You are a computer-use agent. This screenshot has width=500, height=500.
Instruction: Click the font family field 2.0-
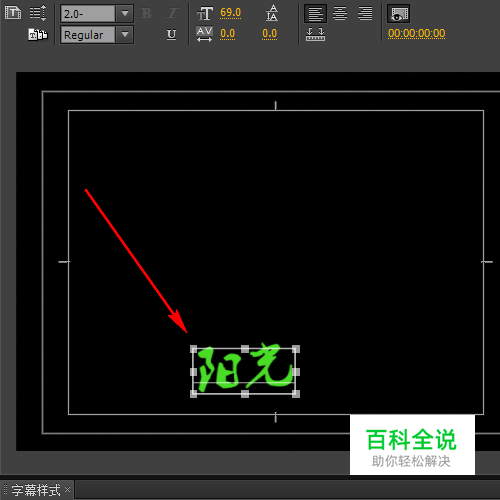tap(88, 14)
